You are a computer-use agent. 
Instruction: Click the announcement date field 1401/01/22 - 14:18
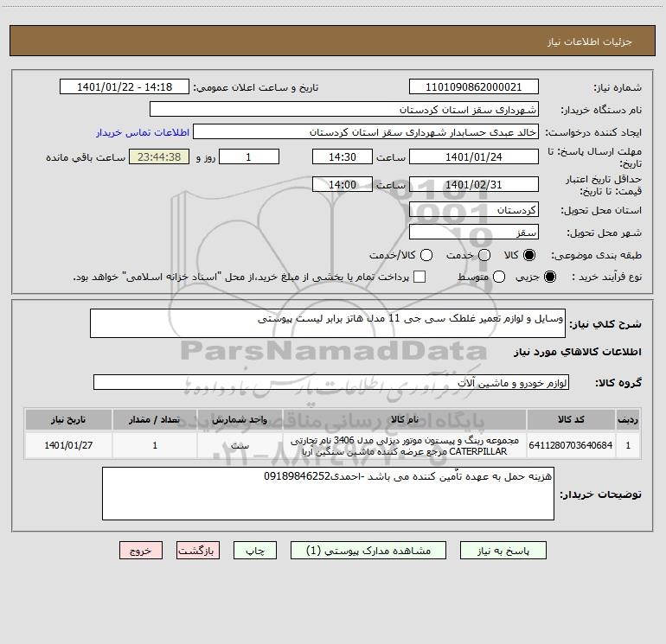point(125,86)
